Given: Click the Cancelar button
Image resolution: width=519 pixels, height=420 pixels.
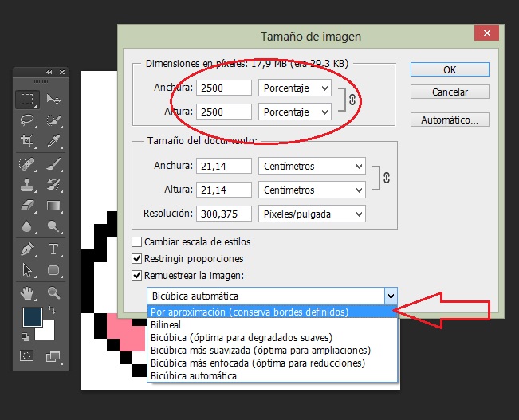Looking at the screenshot, I should pos(450,92).
